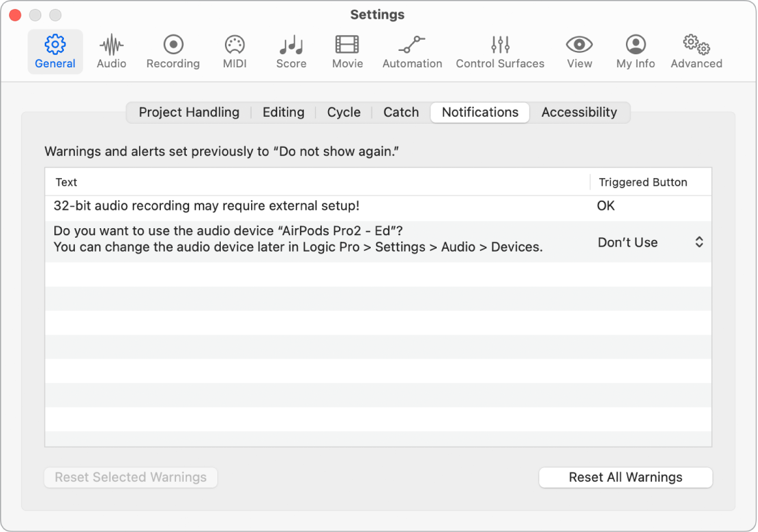
Task: Click Reset All Warnings button
Action: 625,478
